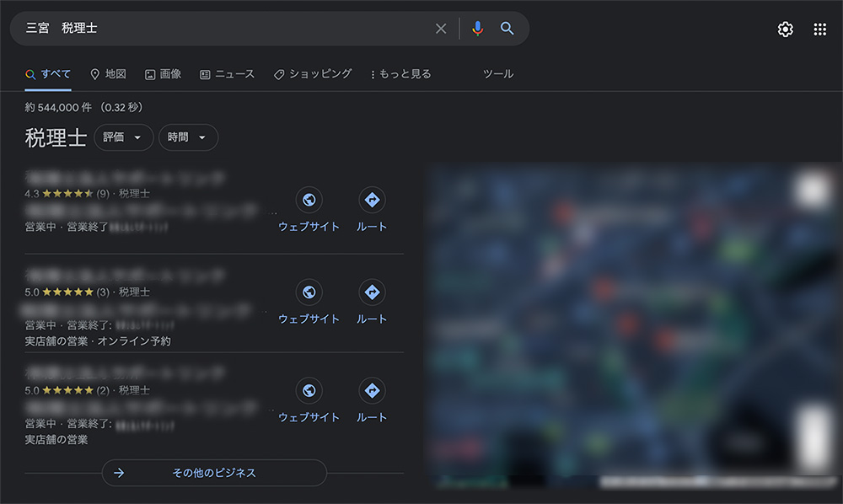The height and width of the screenshot is (504, 843).
Task: Open the 評価 rating filter dropdown
Action: point(123,137)
